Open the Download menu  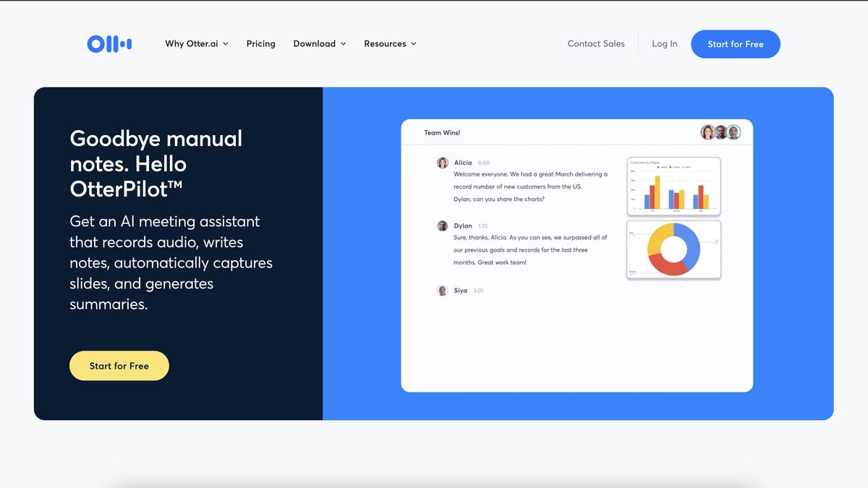tap(320, 44)
